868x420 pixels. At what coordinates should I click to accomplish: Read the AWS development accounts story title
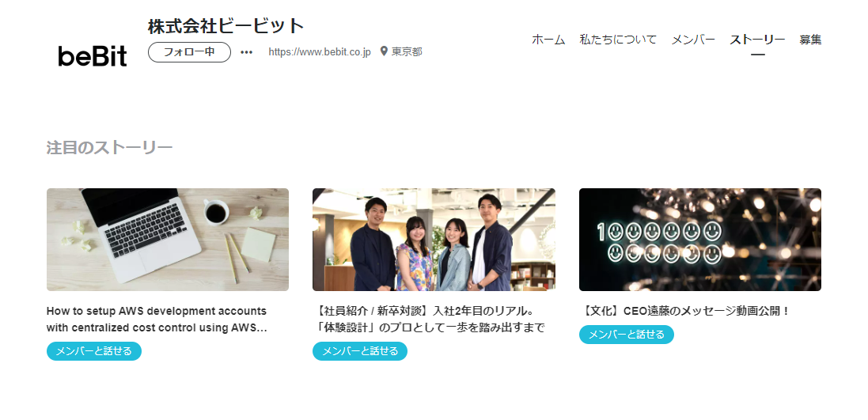[x=157, y=320]
